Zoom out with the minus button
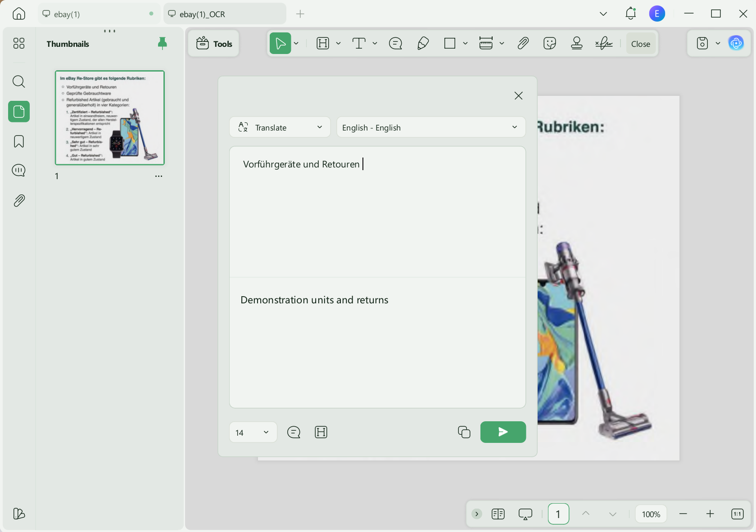This screenshot has height=532, width=756. (683, 514)
